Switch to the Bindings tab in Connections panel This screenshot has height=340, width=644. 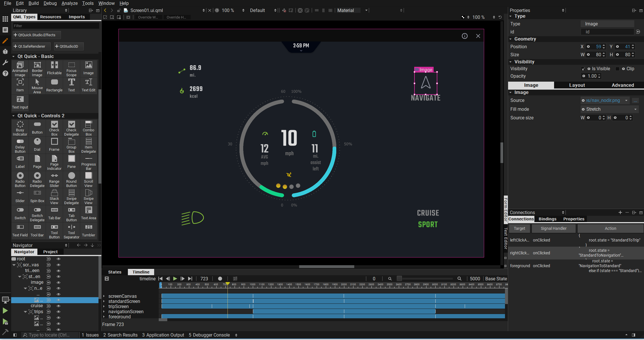(547, 219)
